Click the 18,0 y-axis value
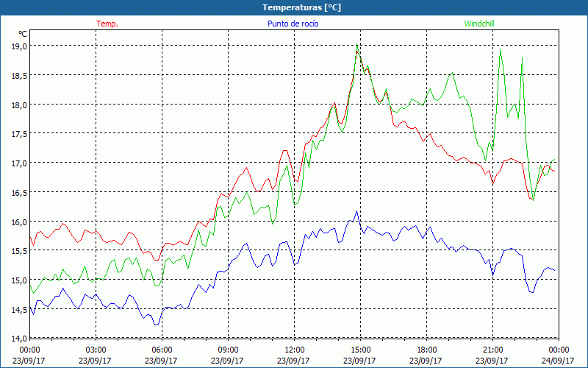 [x=19, y=105]
